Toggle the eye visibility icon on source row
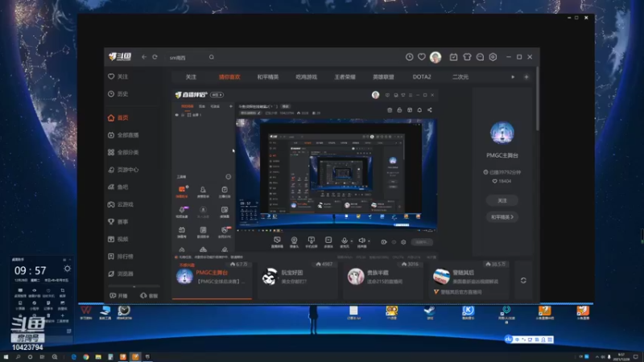The height and width of the screenshot is (362, 644). tap(177, 115)
